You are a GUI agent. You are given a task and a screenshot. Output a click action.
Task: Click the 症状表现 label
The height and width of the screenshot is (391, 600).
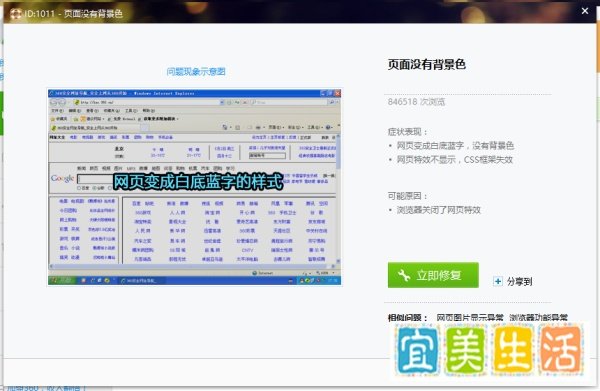coord(407,132)
